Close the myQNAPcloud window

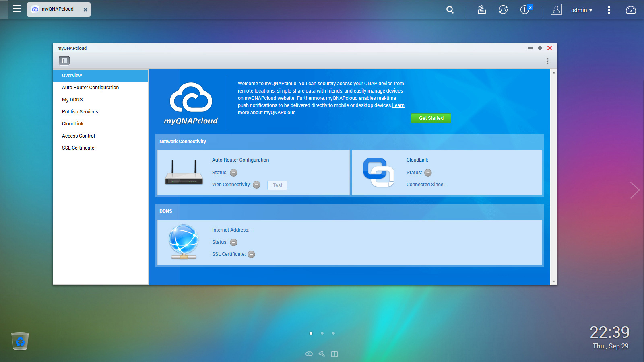click(x=549, y=48)
